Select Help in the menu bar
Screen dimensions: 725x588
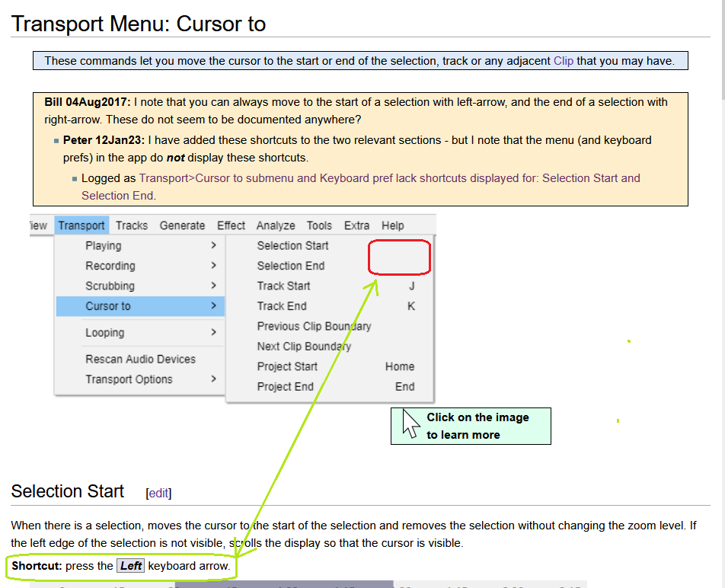392,225
